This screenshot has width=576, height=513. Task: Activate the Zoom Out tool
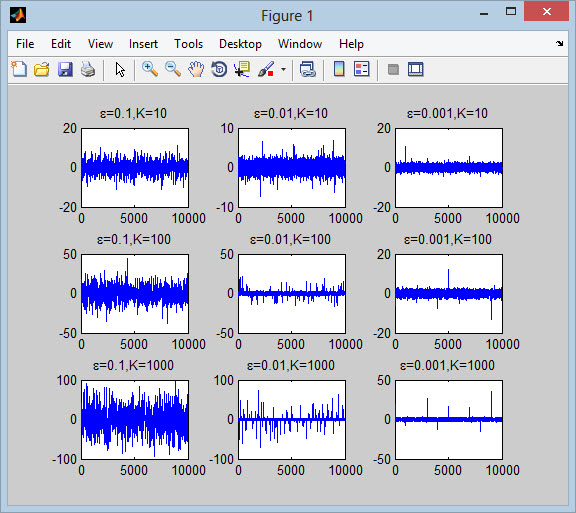173,69
